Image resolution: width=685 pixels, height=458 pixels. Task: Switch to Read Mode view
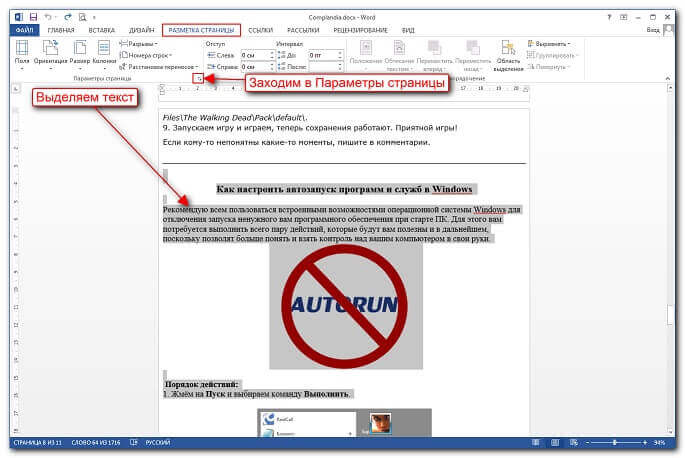[536, 443]
